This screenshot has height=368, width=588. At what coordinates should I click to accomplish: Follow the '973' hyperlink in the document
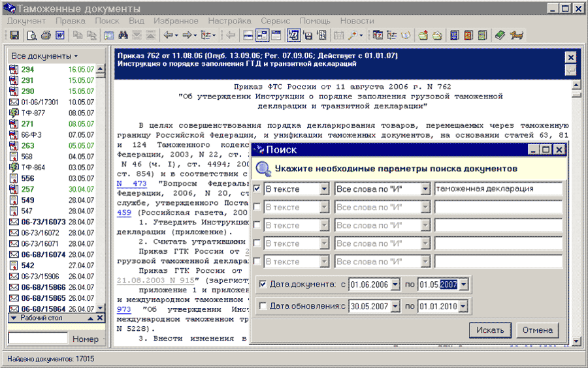click(x=123, y=309)
